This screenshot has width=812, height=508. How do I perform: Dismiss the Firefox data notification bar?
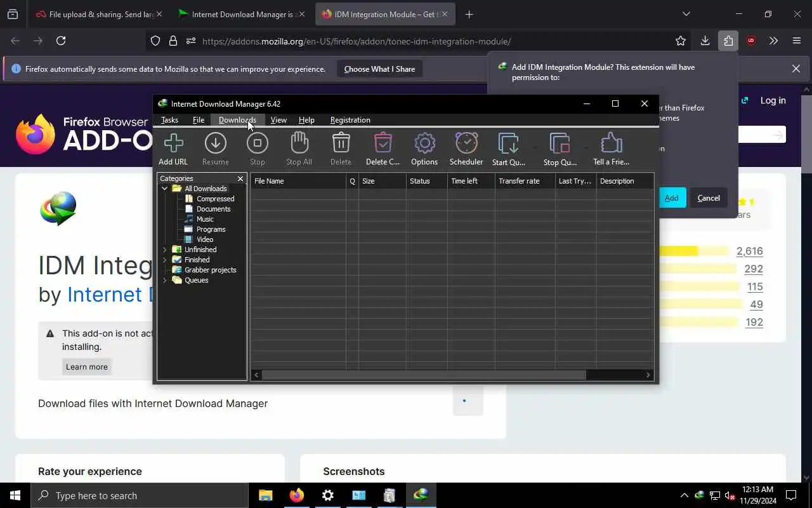tap(796, 69)
